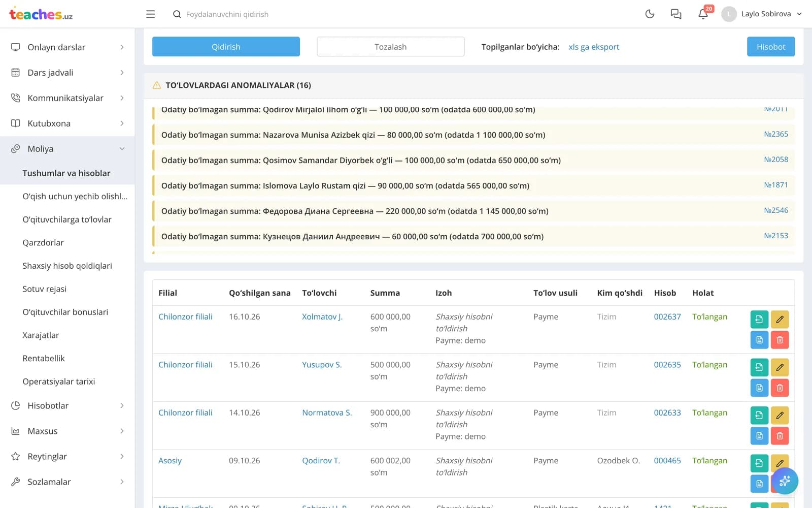Click xls ga eksport link

(x=594, y=47)
